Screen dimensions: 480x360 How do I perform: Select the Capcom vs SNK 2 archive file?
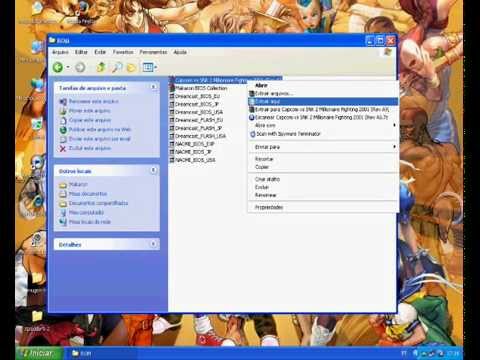(x=226, y=80)
